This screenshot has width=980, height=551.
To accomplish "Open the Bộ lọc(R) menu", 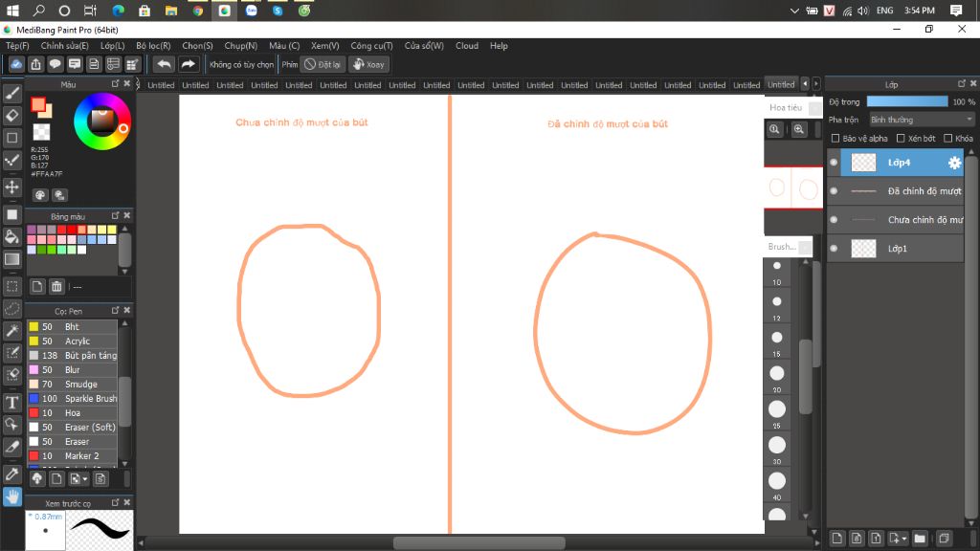I will pyautogui.click(x=153, y=46).
